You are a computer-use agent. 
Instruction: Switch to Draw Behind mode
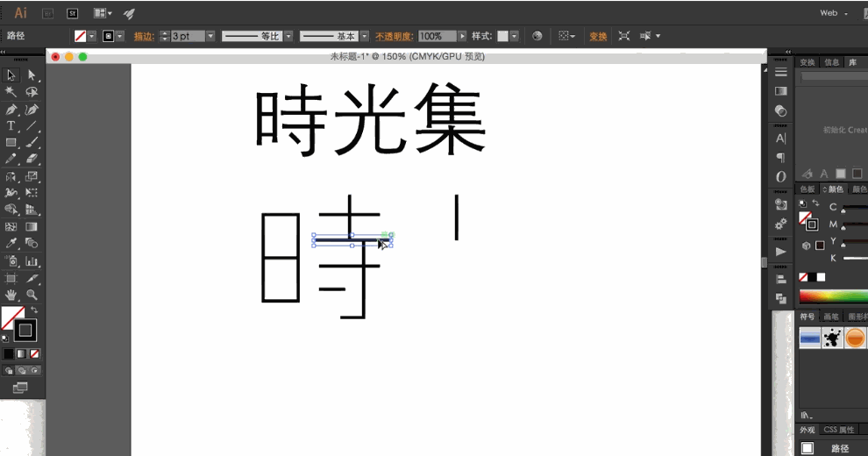22,370
